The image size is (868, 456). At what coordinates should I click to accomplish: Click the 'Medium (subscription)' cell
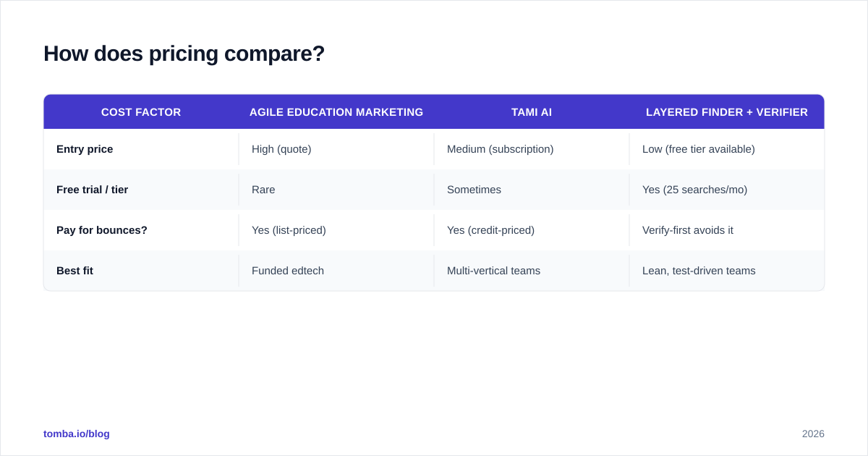[501, 149]
